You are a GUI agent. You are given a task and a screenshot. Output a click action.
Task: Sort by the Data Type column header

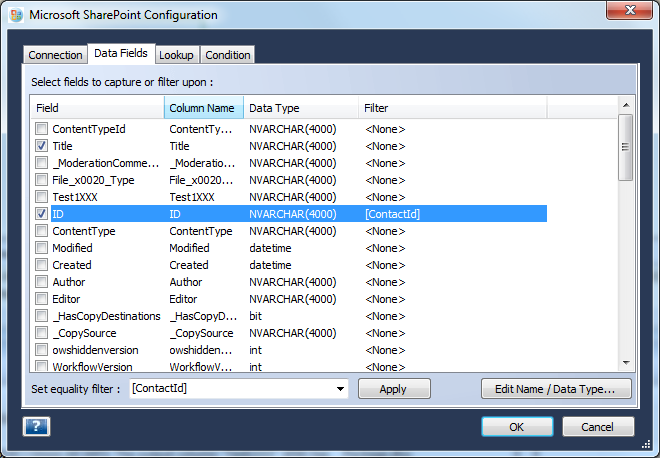301,108
